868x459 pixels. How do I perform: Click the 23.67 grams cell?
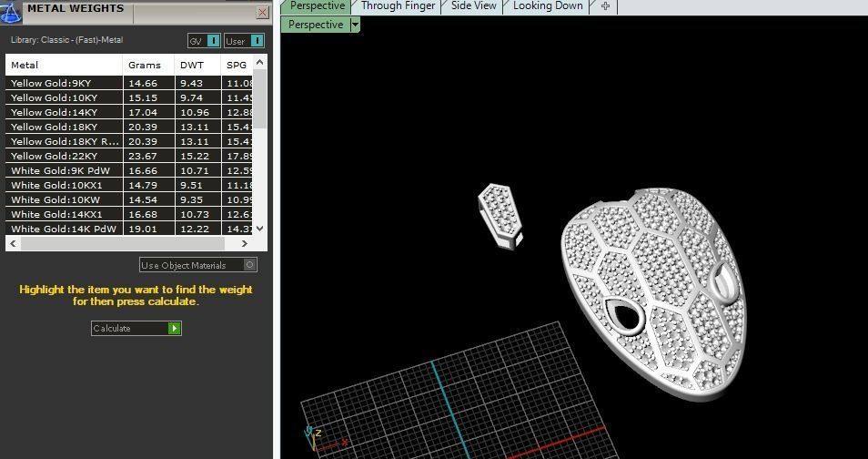[x=148, y=156]
